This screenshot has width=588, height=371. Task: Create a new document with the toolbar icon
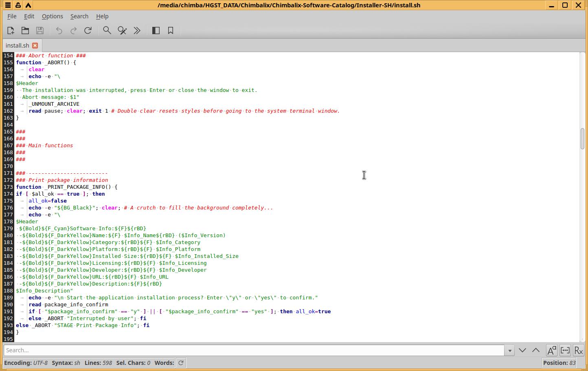11,31
